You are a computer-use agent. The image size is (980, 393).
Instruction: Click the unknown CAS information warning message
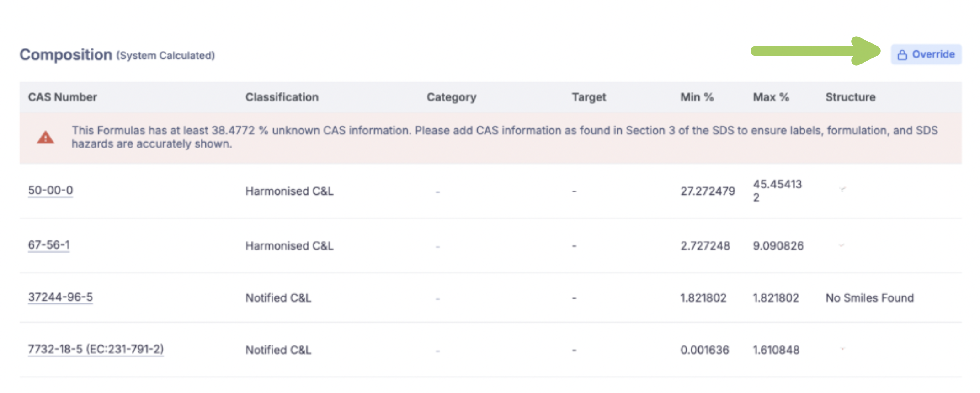(x=503, y=137)
